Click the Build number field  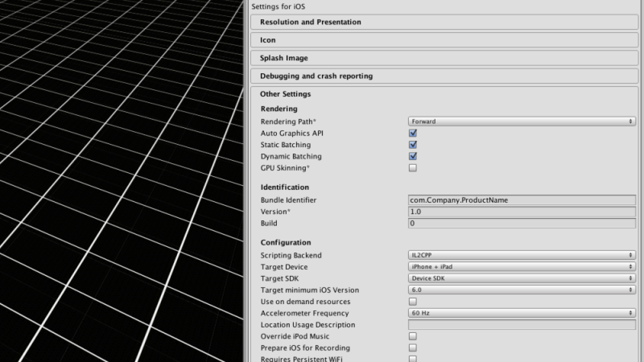(522, 224)
